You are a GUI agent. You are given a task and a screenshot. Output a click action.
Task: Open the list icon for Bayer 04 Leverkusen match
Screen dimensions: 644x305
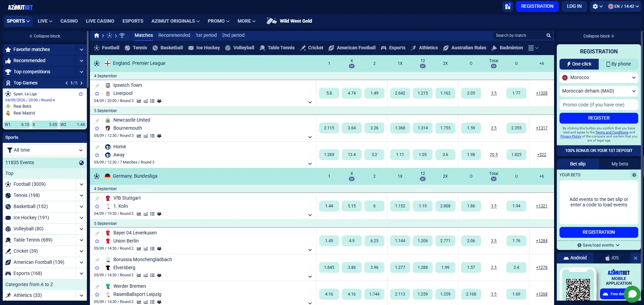[x=152, y=249]
